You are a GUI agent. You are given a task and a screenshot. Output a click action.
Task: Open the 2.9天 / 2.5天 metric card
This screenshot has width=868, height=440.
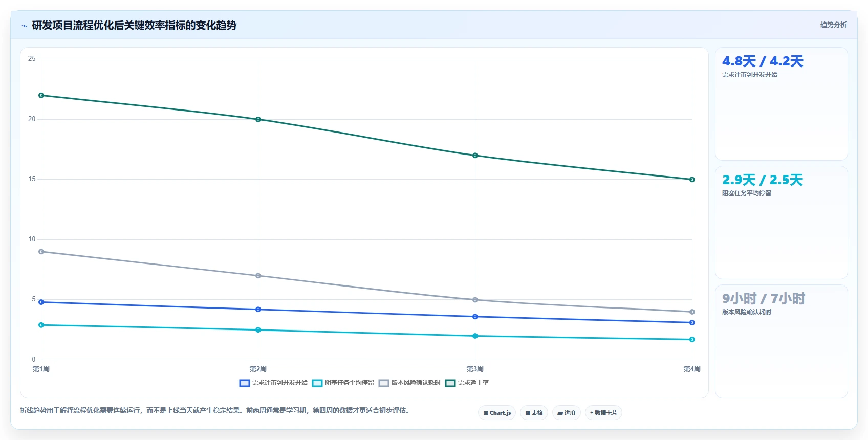(781, 223)
